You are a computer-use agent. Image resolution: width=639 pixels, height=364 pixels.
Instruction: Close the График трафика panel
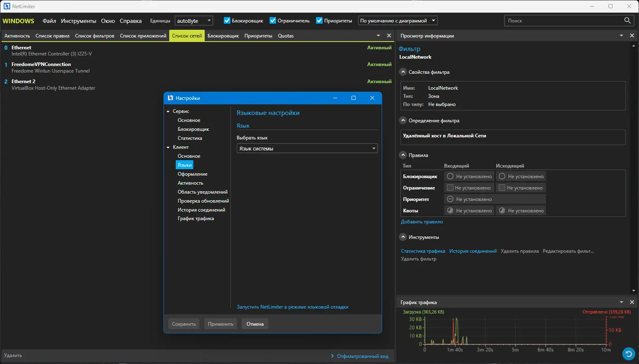coord(632,302)
